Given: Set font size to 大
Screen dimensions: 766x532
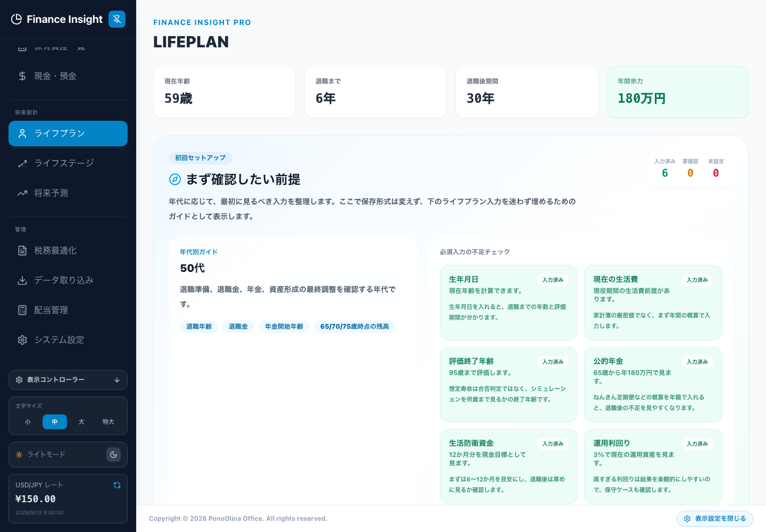Looking at the screenshot, I should pyautogui.click(x=81, y=422).
